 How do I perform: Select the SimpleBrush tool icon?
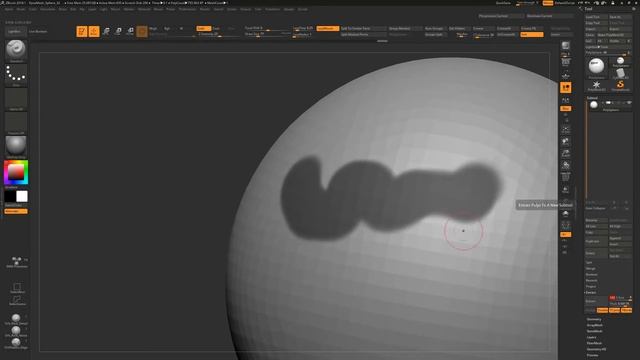tap(620, 86)
